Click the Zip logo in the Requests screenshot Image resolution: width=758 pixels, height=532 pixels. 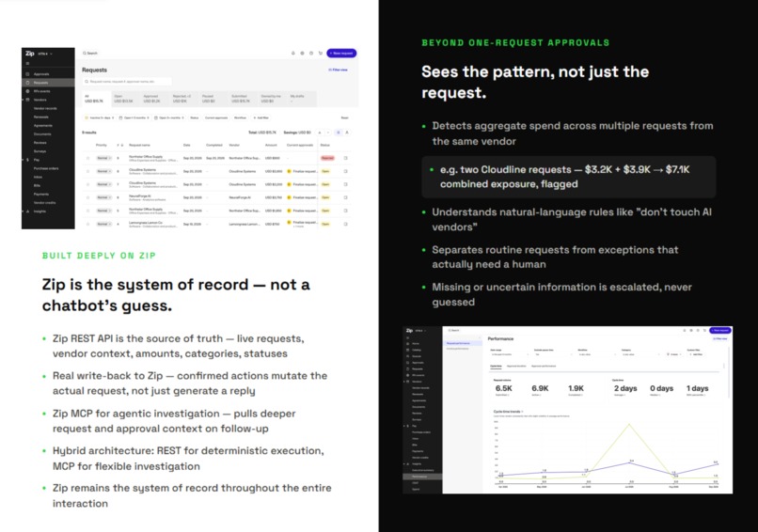pyautogui.click(x=29, y=54)
